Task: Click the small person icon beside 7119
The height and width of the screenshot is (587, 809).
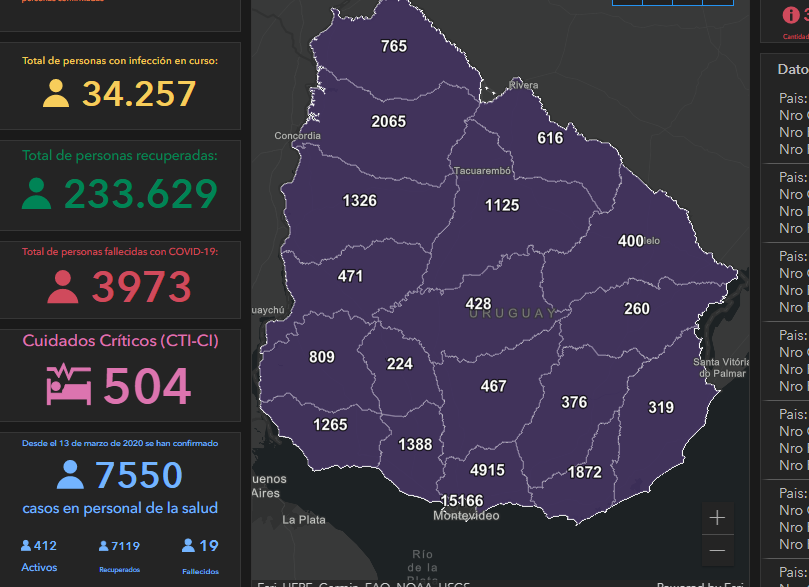Action: coord(104,546)
